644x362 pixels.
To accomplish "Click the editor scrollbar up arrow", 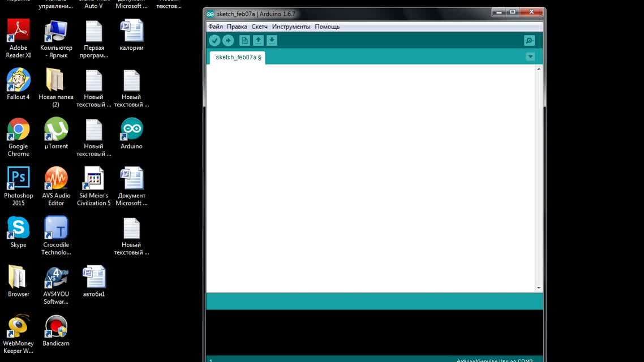I will click(539, 69).
